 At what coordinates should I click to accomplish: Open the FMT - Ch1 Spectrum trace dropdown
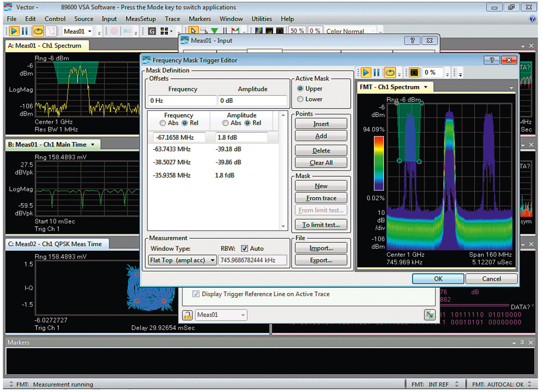point(425,87)
